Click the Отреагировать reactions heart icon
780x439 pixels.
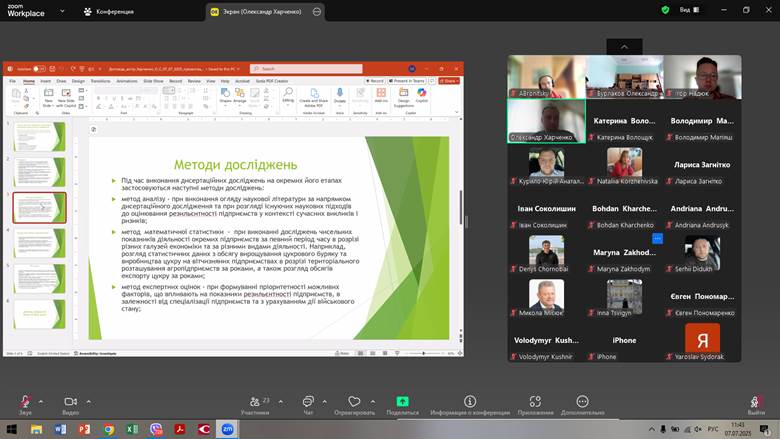(x=354, y=401)
